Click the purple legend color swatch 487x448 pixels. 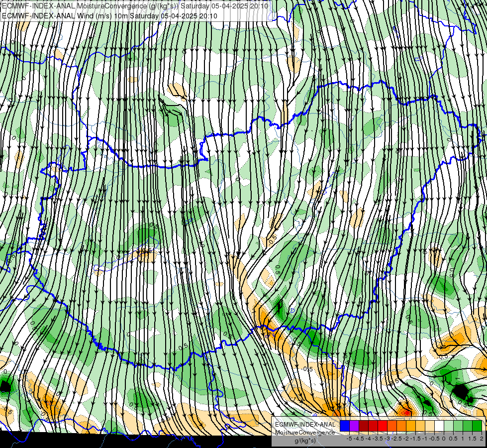[x=354, y=426]
